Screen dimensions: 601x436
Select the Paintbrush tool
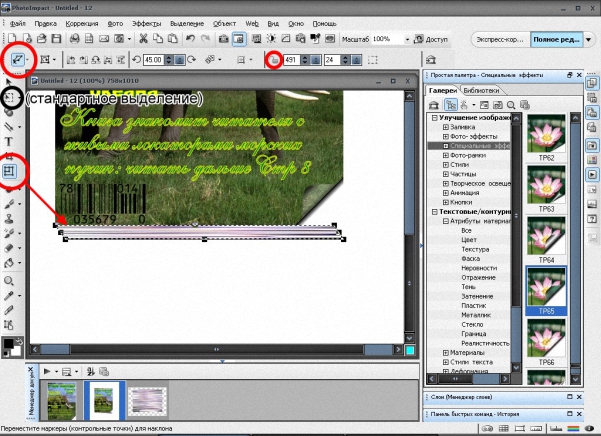(9, 204)
